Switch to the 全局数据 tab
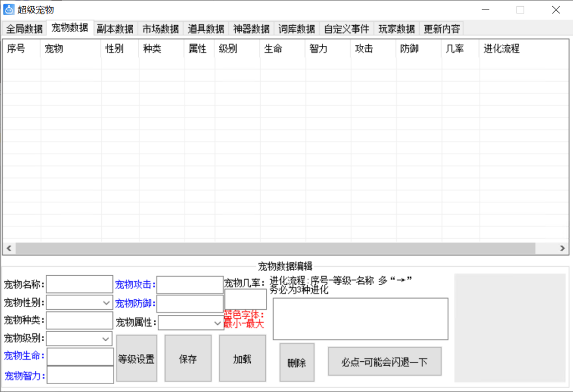This screenshot has width=573, height=392. tap(24, 29)
